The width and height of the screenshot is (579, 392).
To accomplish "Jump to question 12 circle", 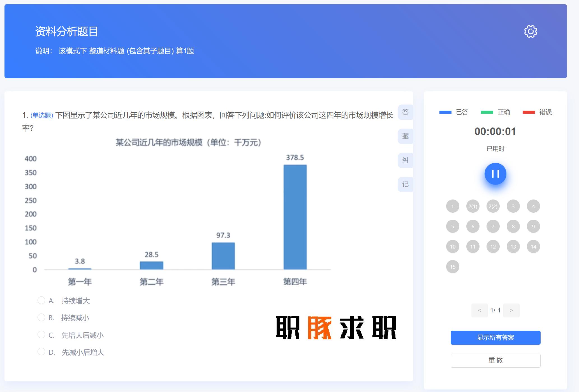I will coord(493,247).
